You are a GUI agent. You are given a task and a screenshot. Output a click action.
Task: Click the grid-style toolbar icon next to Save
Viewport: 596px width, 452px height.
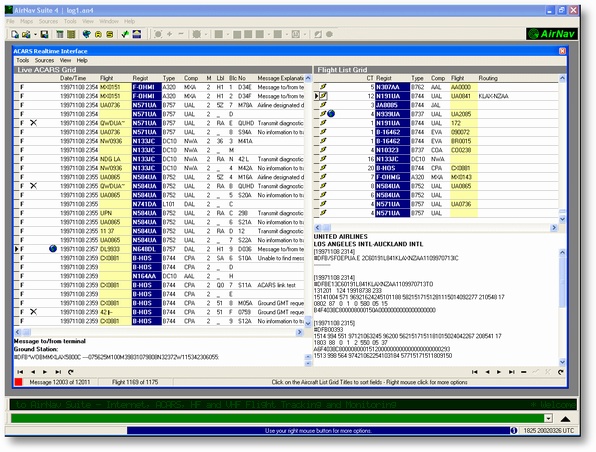(x=60, y=35)
